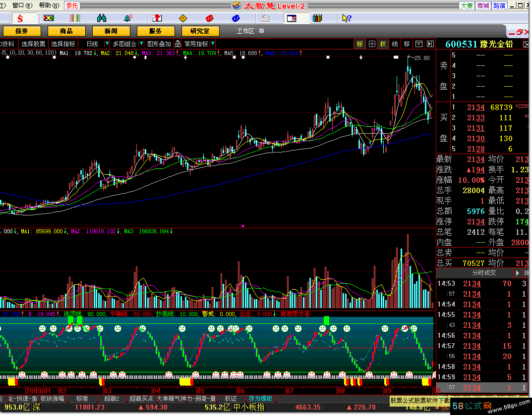Click 选择股票 in chart toolbar

(33, 44)
